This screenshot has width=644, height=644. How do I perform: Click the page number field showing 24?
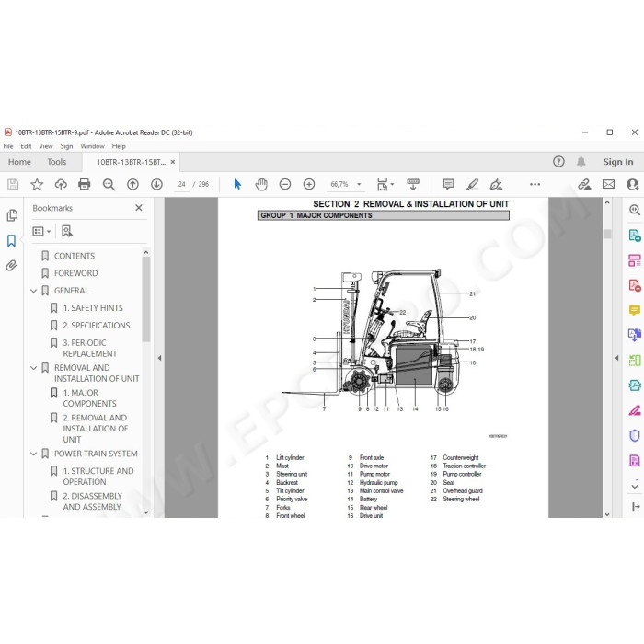coord(182,184)
